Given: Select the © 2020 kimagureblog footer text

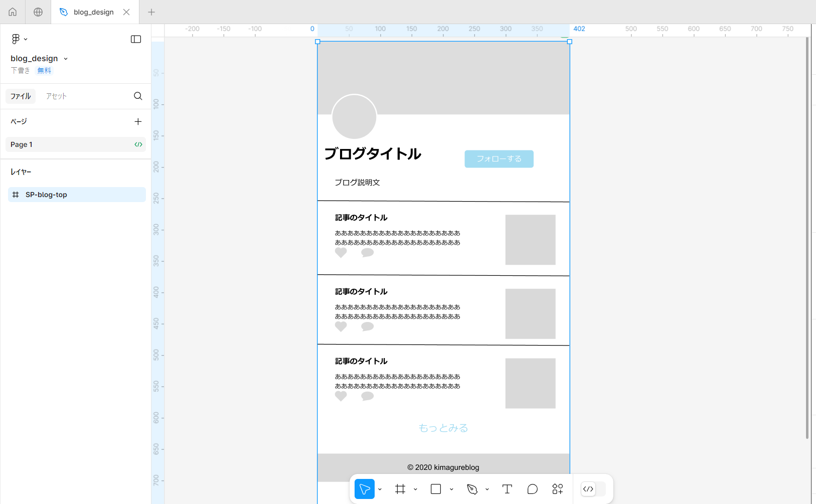Looking at the screenshot, I should tap(443, 467).
